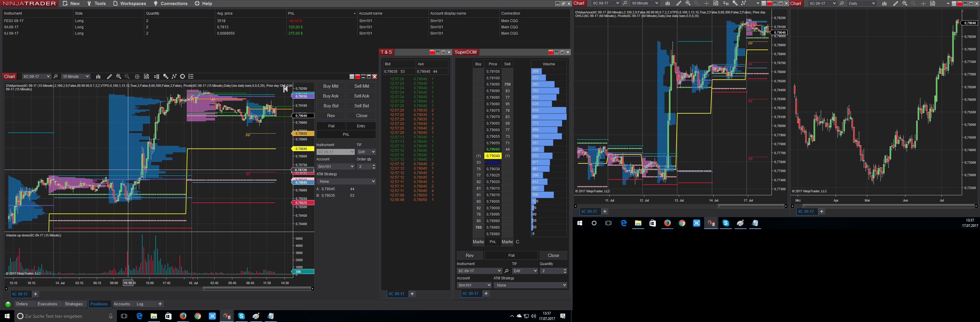
Task: Click red link button in T & S window
Action: point(432,52)
